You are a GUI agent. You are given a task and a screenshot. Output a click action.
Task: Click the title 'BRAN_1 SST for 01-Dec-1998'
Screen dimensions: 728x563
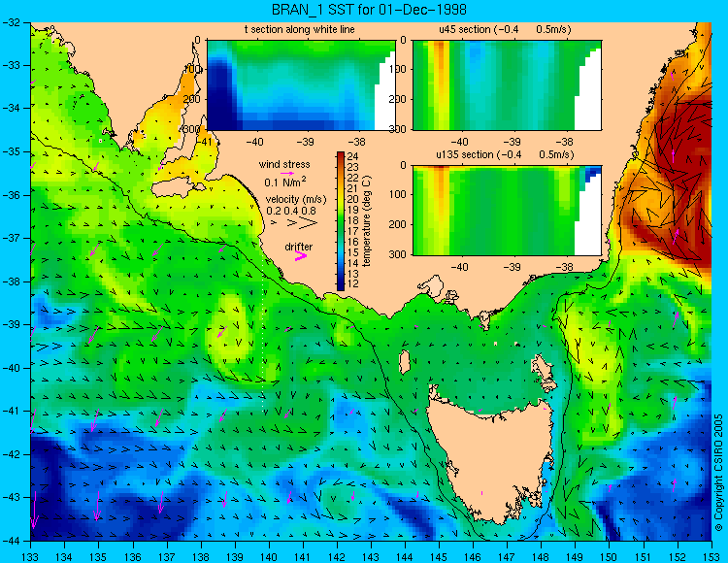click(369, 10)
